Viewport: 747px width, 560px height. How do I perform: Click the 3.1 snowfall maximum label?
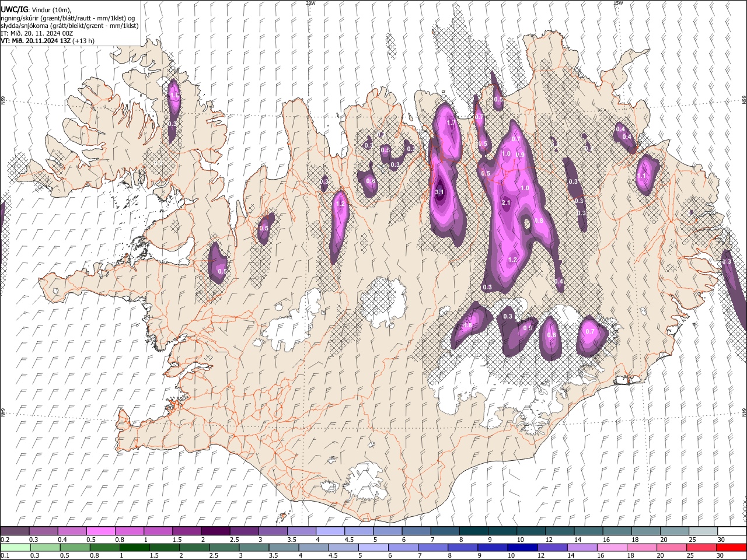(440, 192)
